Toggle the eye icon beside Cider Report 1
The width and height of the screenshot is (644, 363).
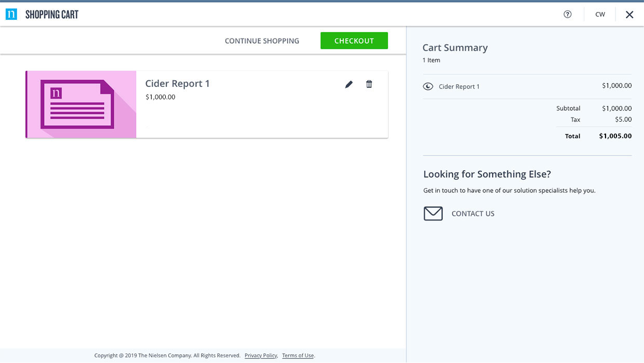[x=428, y=87]
